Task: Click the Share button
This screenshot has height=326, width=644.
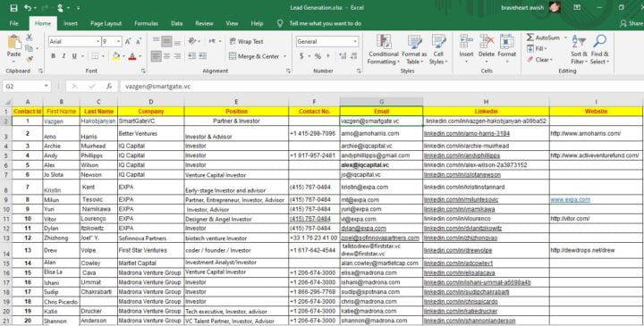Action: [631, 23]
